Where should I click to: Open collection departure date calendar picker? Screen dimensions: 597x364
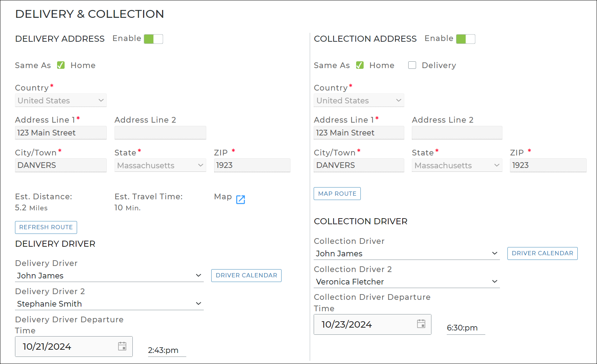point(421,324)
